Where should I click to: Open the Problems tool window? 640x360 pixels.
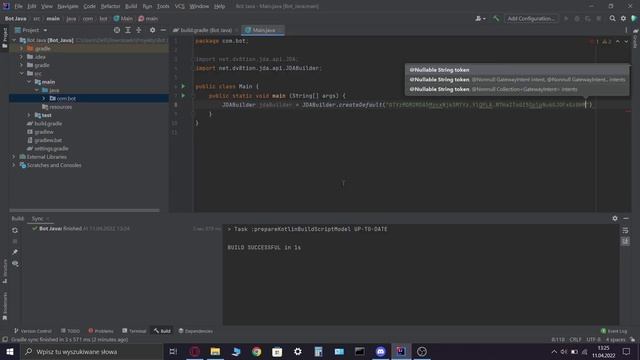(x=101, y=331)
